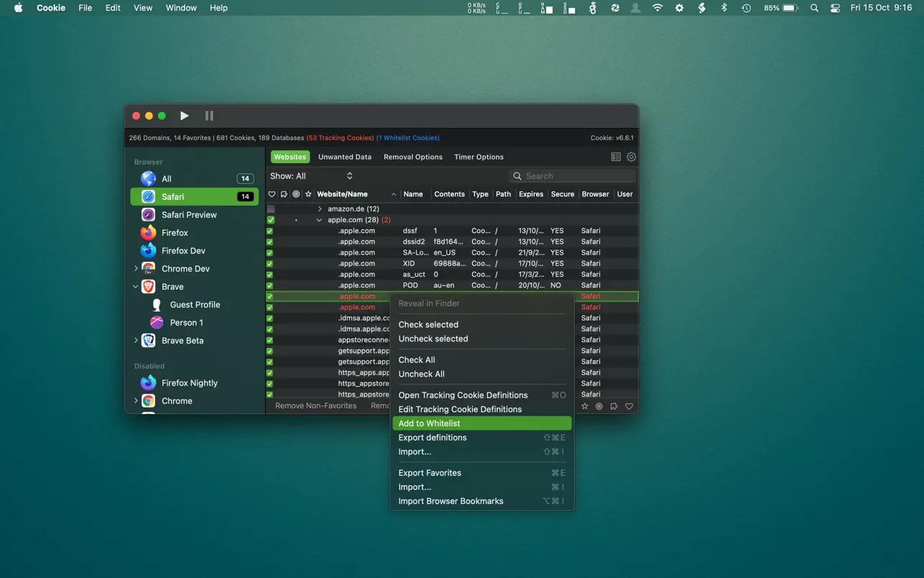Uncheck the apple.com (28) domain checkbox
Viewport: 924px width, 578px height.
(271, 220)
